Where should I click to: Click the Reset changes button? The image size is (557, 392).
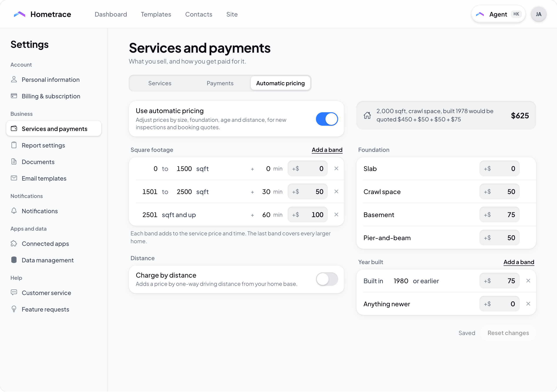508,333
